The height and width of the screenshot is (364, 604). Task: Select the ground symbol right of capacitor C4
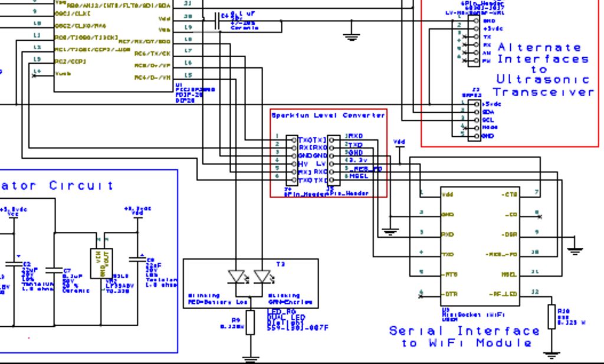click(x=352, y=37)
